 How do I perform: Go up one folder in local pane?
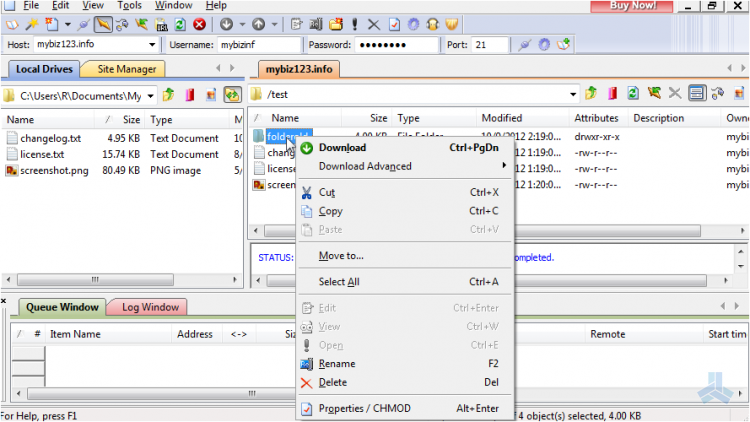[168, 95]
